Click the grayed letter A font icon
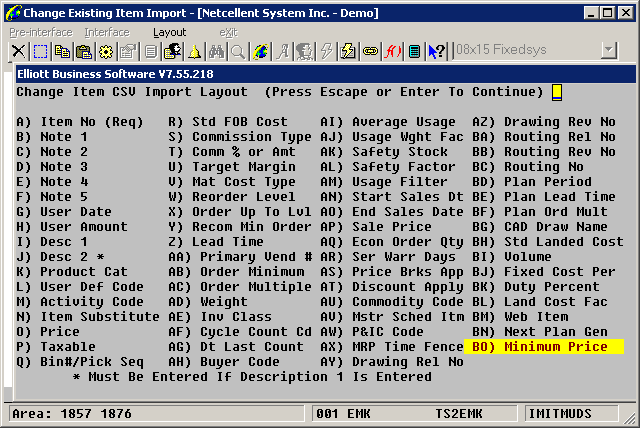This screenshot has height=428, width=640. pyautogui.click(x=282, y=51)
